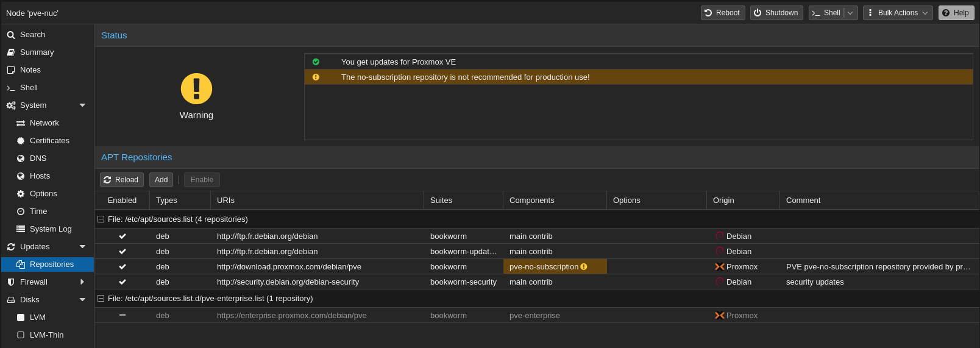
Task: Click the Proxmox logo in enterprise repository row
Action: coord(720,315)
